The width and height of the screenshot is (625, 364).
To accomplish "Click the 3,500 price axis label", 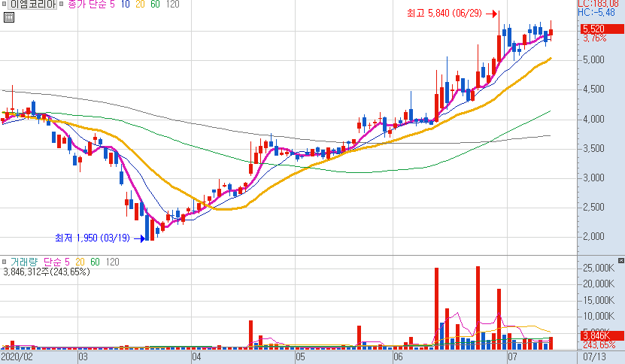I will click(594, 149).
